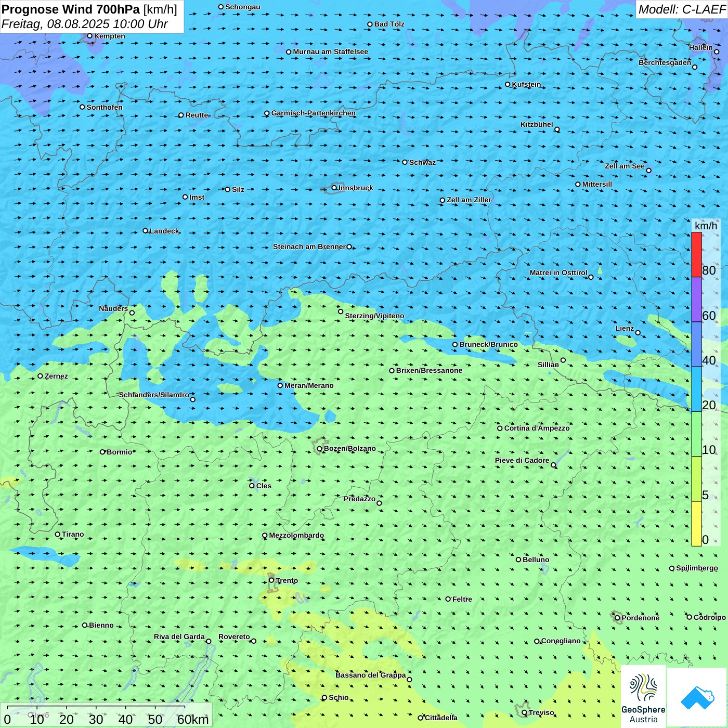728x728 pixels.
Task: Select the Steinach am Brenner label
Action: [x=309, y=246]
